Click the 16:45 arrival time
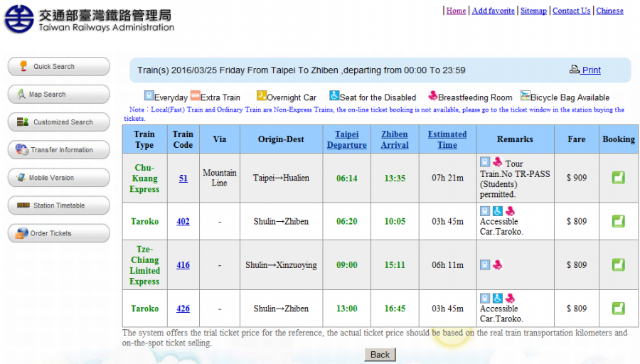The width and height of the screenshot is (640, 364). [x=395, y=309]
